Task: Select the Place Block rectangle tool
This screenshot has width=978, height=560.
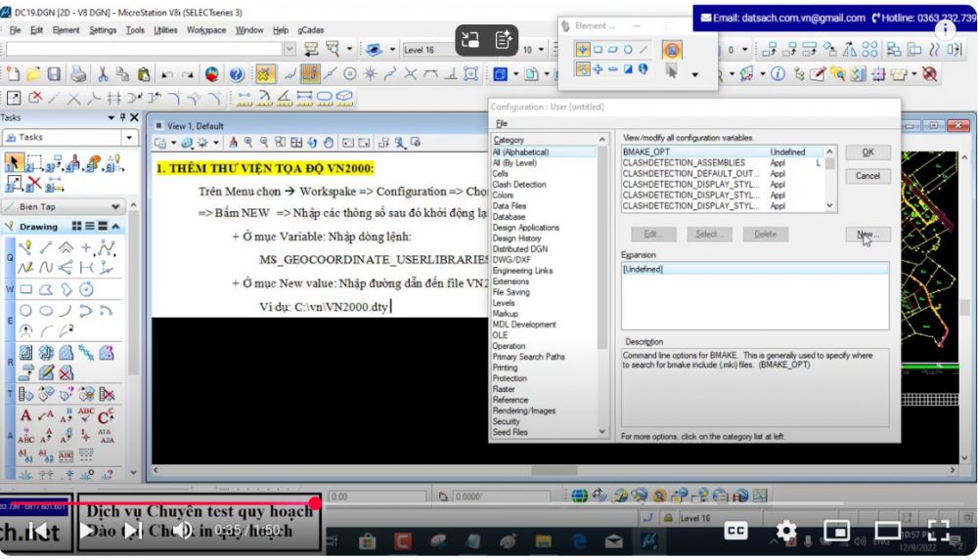Action: (25, 289)
